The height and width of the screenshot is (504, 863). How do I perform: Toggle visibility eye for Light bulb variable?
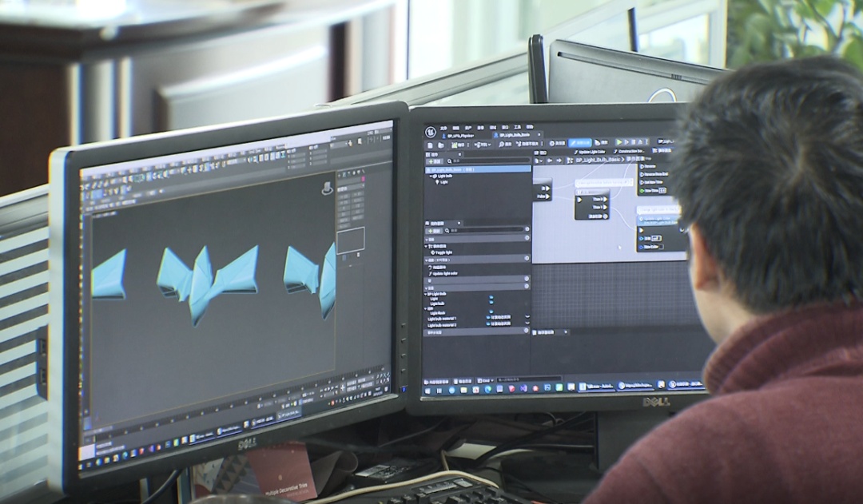pos(491,302)
